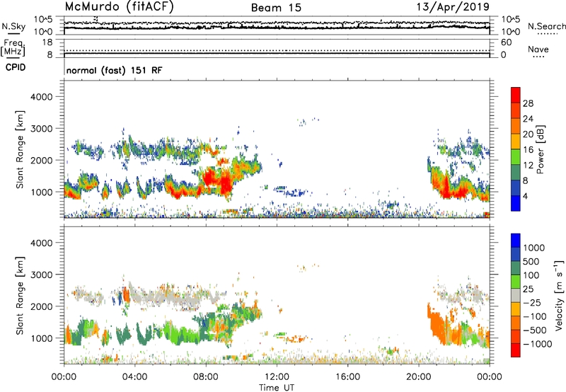Pick Power colorbar blue segment between 4 and 8
The height and width of the screenshot is (392, 566).
click(x=516, y=188)
